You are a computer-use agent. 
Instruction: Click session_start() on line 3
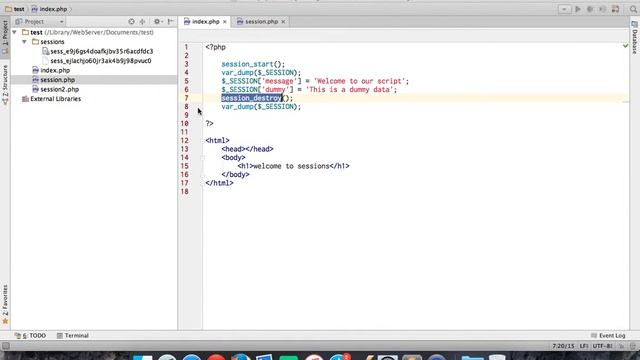(253, 64)
